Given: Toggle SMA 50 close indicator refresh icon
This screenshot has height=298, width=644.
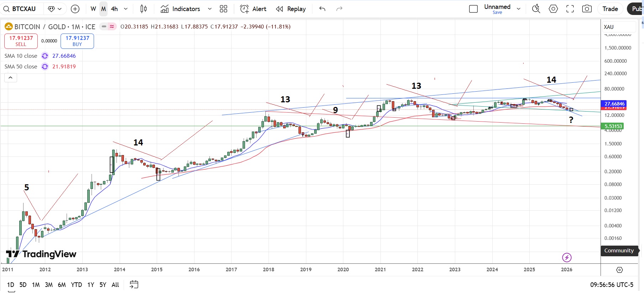Looking at the screenshot, I should click(x=45, y=67).
